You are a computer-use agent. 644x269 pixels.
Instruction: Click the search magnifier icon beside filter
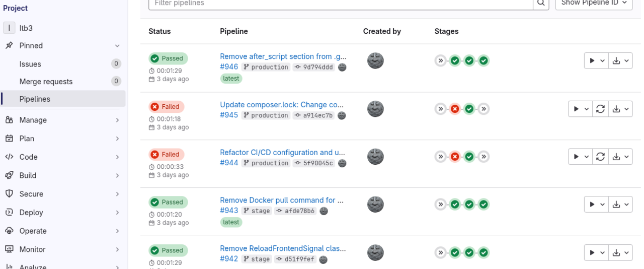(541, 3)
